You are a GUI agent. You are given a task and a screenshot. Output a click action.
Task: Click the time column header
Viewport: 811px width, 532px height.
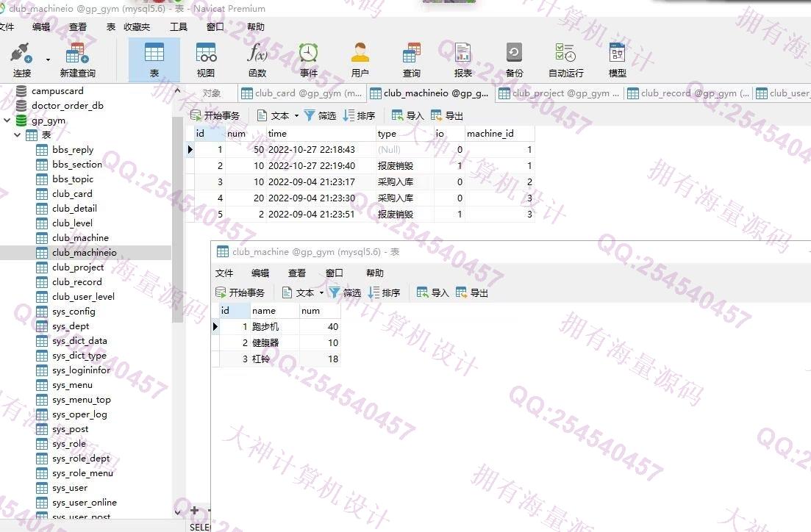point(321,134)
